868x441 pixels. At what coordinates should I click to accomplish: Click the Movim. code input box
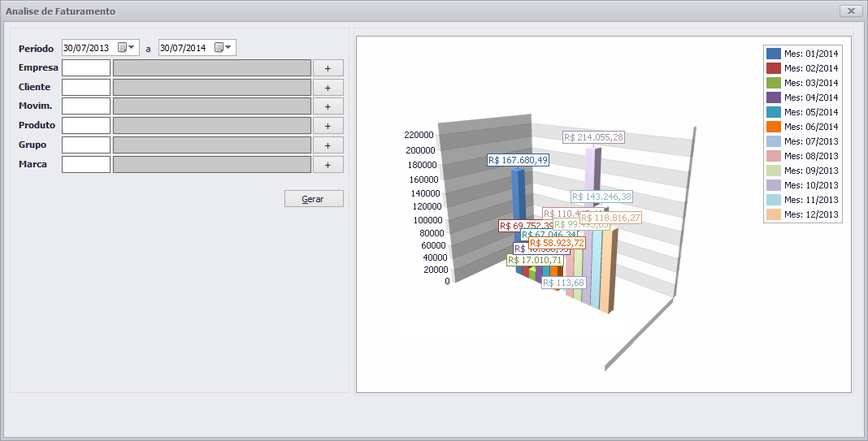pyautogui.click(x=86, y=106)
